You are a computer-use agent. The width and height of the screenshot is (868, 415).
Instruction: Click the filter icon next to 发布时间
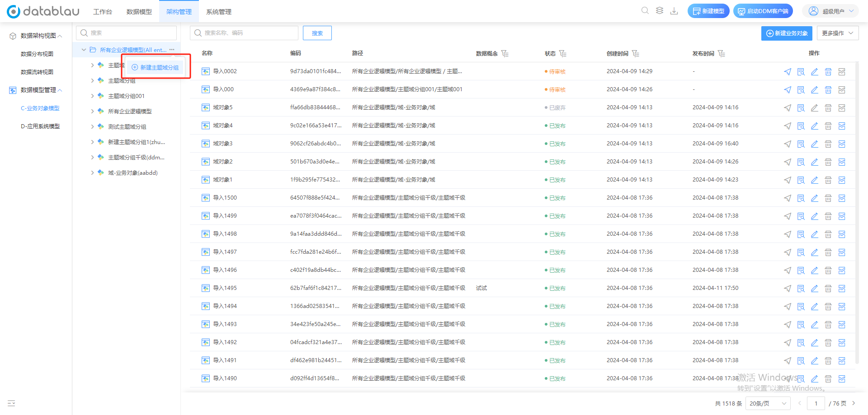point(722,54)
